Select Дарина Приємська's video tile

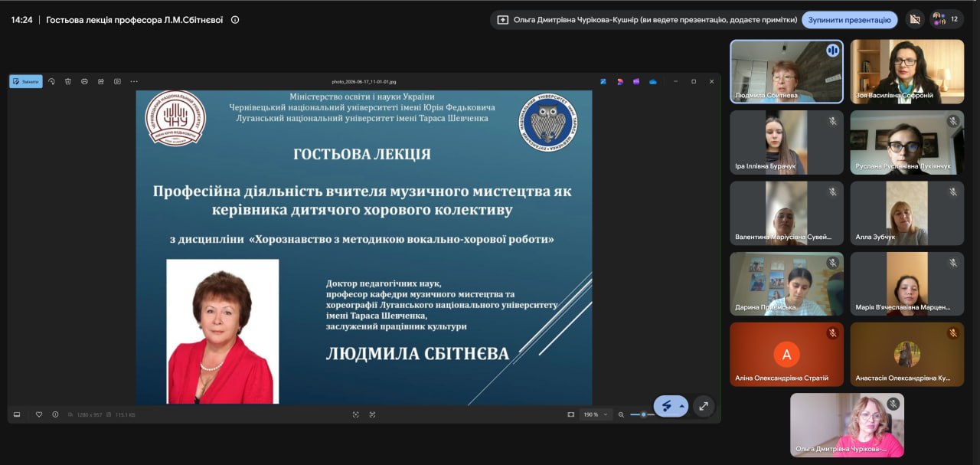coord(786,283)
